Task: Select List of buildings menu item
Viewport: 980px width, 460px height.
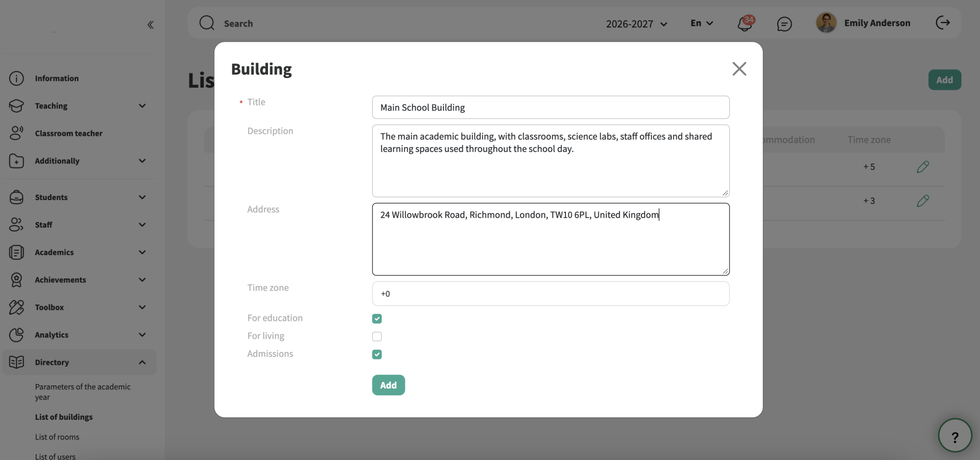Action: (64, 417)
